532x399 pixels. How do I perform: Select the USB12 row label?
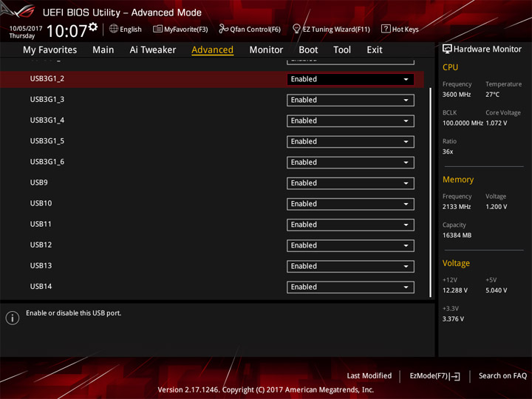(41, 245)
